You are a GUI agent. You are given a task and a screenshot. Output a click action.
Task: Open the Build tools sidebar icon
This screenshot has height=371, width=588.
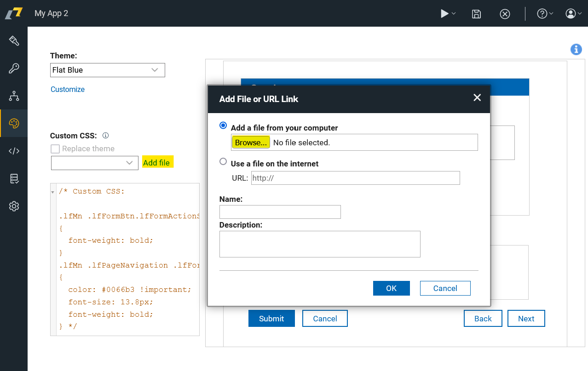(x=14, y=41)
